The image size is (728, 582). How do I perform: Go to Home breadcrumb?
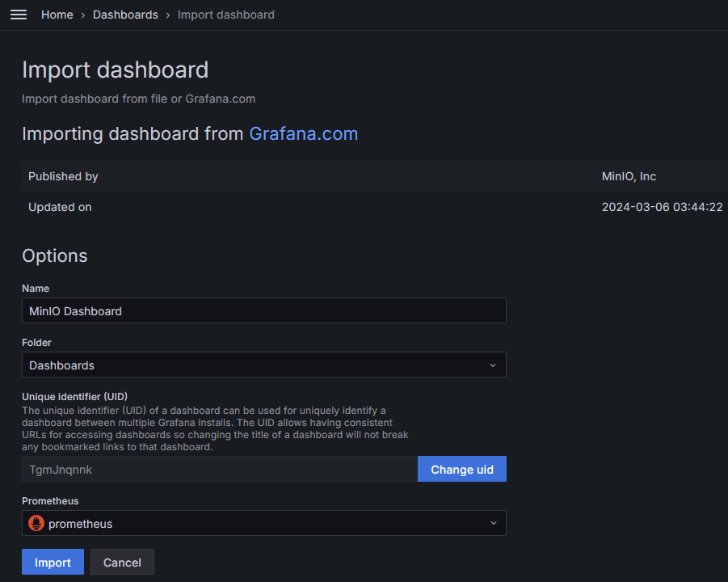pos(57,15)
